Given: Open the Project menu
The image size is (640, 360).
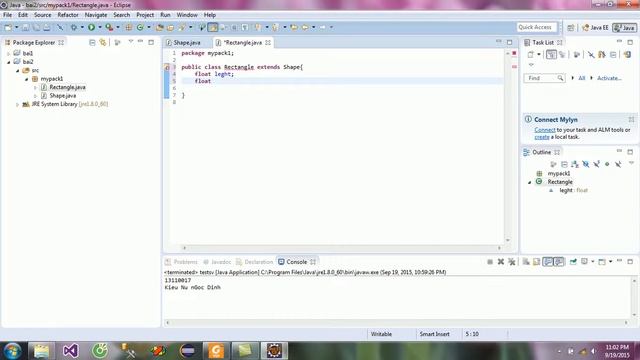Looking at the screenshot, I should coord(145,15).
